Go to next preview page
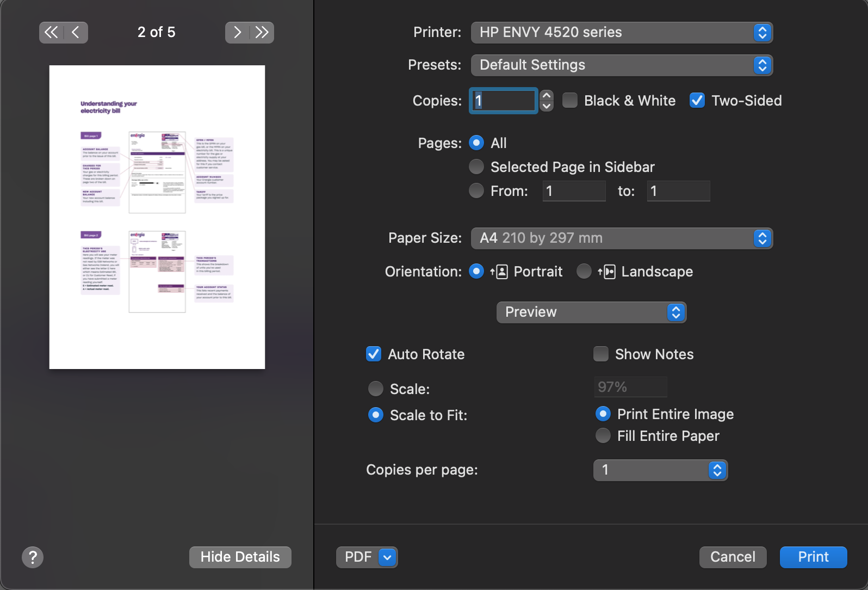The image size is (868, 590). point(237,33)
